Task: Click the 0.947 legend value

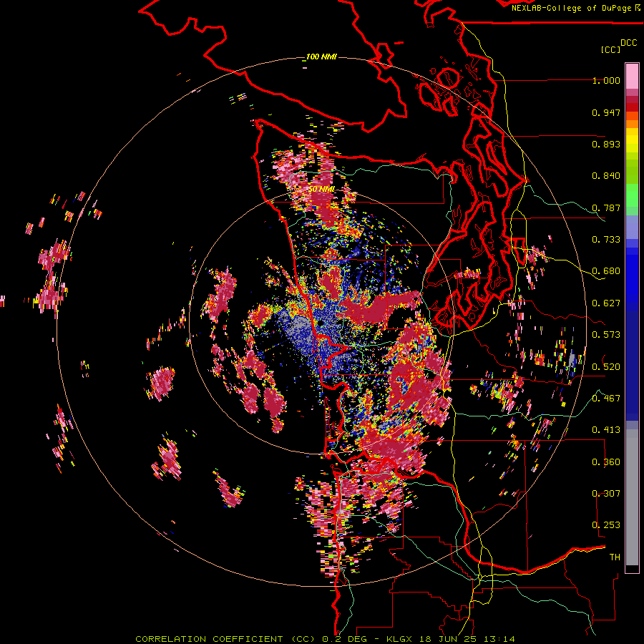Action: 606,112
